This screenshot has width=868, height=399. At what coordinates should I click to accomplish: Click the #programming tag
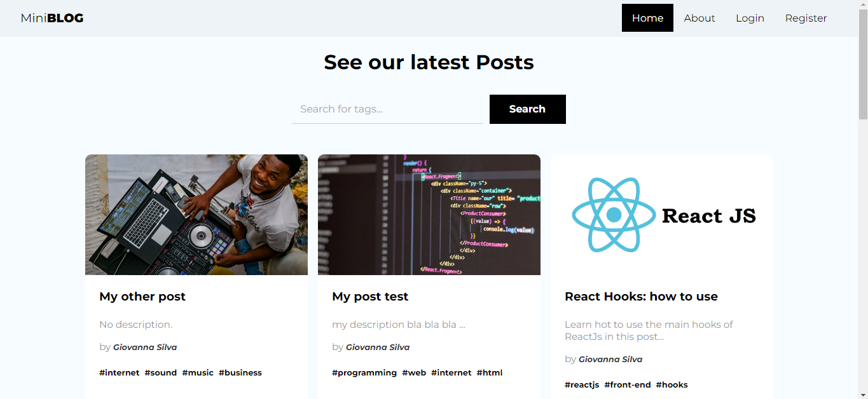(x=364, y=373)
